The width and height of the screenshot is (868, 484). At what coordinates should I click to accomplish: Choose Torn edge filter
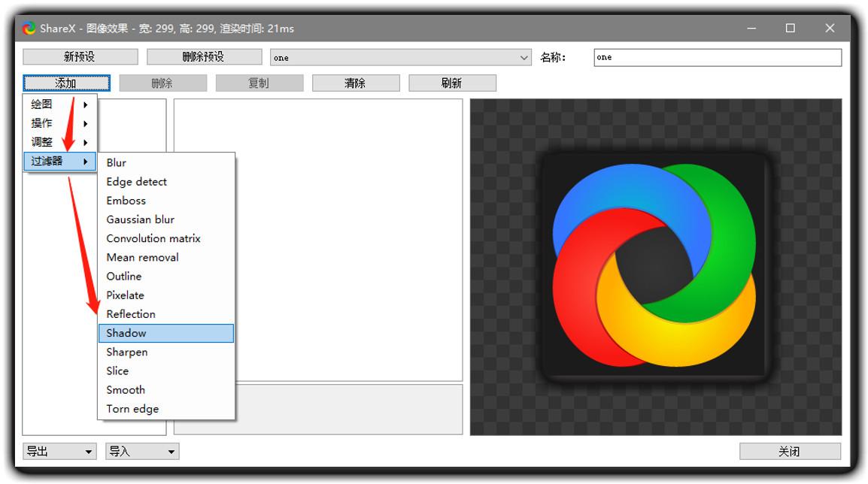[x=166, y=409]
